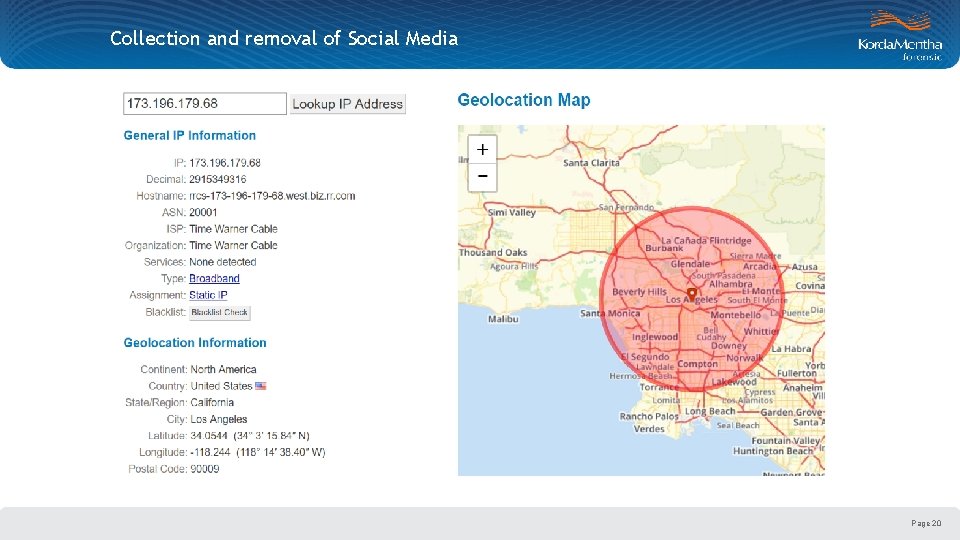
Task: Click Santa Monica label on the map
Action: point(610,313)
